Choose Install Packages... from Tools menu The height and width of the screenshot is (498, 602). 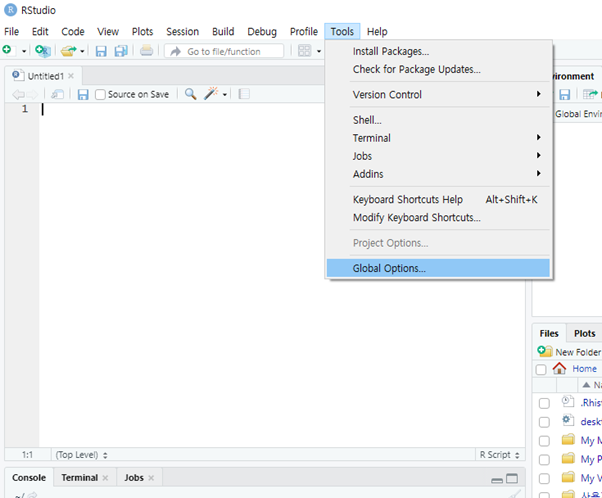tap(438, 51)
